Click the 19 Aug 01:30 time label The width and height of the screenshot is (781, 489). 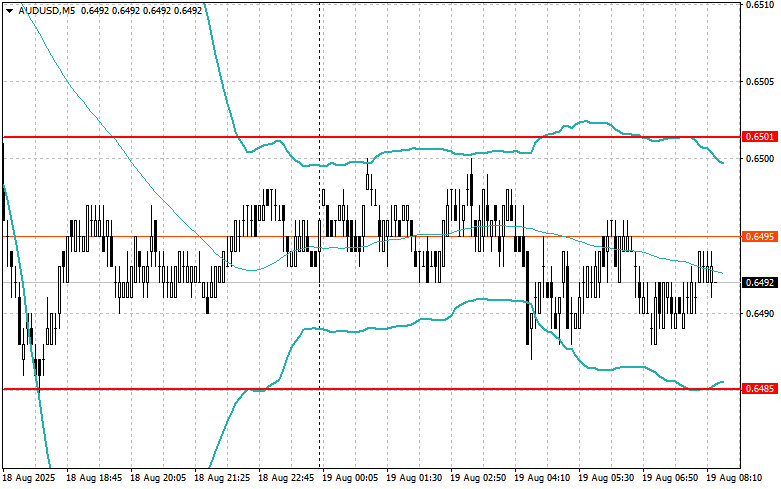click(x=414, y=478)
